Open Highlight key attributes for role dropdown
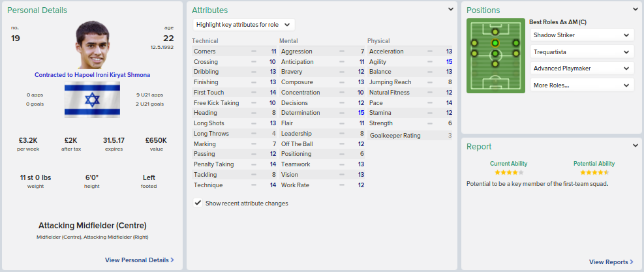Viewport: 644px width, 272px height. (244, 25)
